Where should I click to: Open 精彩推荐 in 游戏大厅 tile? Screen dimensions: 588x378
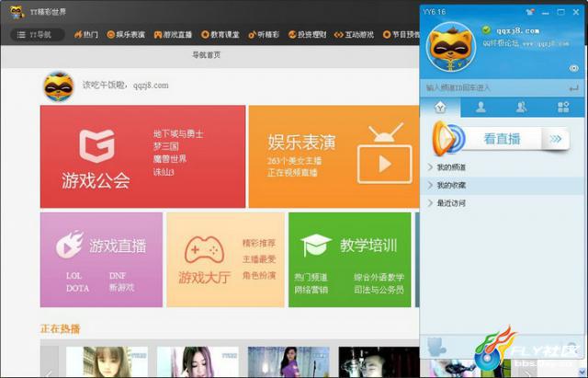click(259, 243)
